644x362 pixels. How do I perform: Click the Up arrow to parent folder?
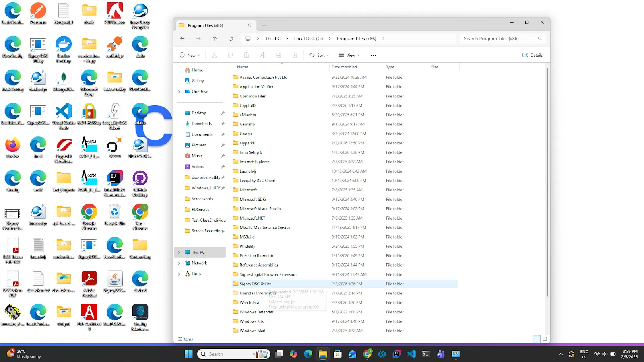215,39
